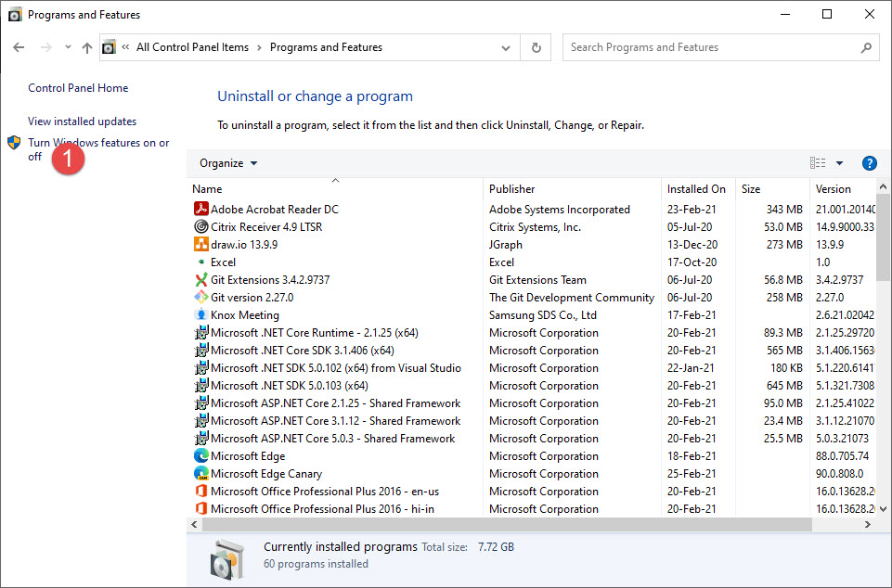
Task: Open the address bar history dropdown
Action: (505, 48)
